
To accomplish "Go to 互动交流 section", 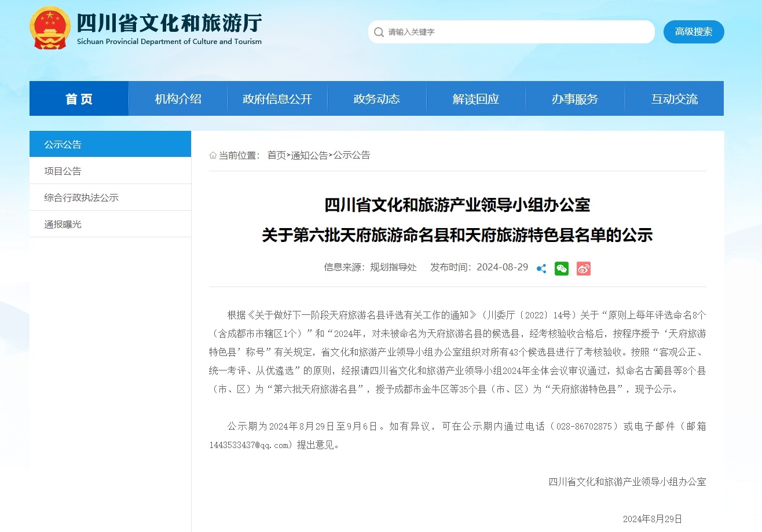I will [674, 98].
